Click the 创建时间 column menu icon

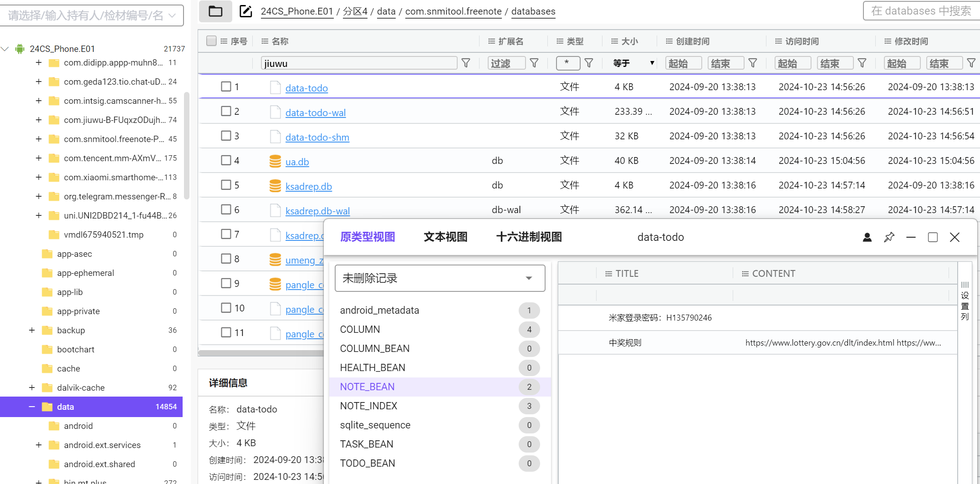669,41
